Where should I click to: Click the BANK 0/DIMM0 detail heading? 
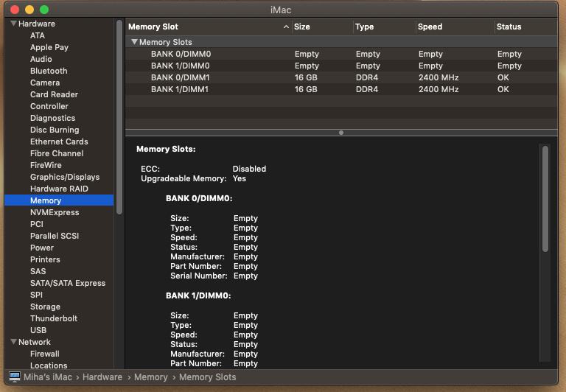(199, 198)
